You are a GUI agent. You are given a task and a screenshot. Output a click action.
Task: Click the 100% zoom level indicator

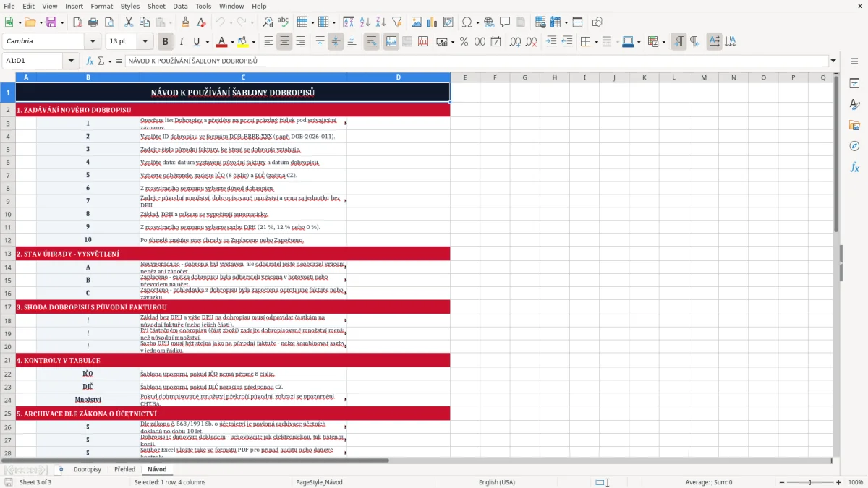coord(856,482)
